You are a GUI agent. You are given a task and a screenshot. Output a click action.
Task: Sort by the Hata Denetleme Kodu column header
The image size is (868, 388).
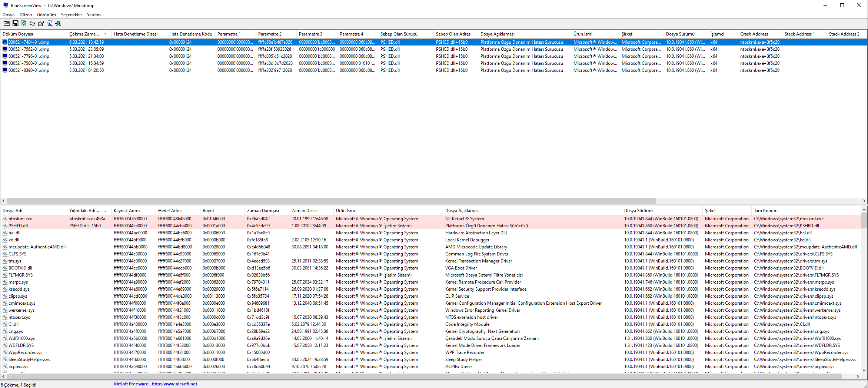(191, 34)
